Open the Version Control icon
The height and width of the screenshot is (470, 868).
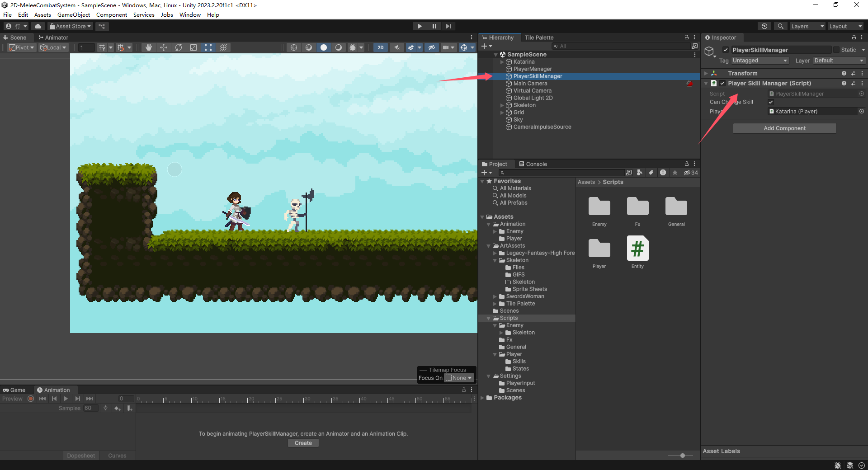102,26
